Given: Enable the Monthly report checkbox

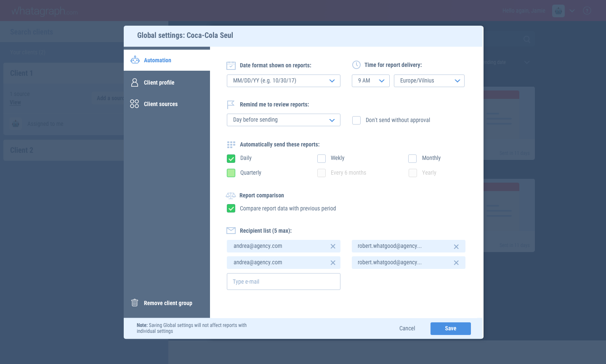Looking at the screenshot, I should (x=412, y=159).
